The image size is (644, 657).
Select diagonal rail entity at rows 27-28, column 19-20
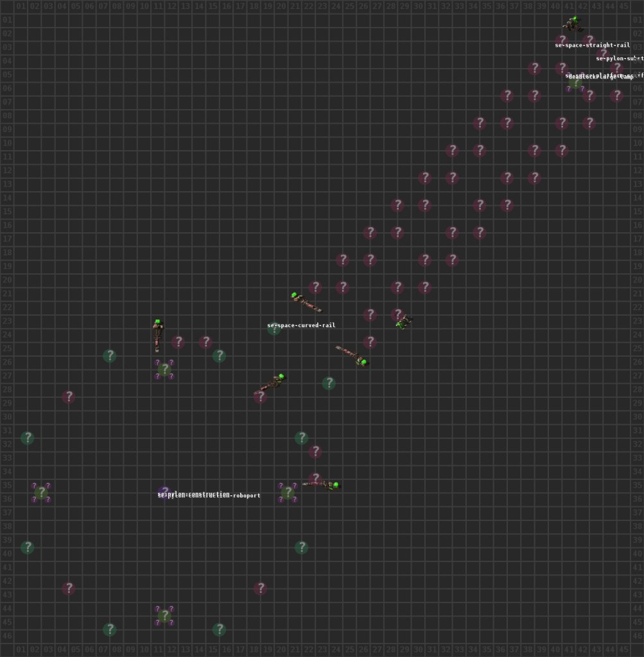click(x=270, y=384)
